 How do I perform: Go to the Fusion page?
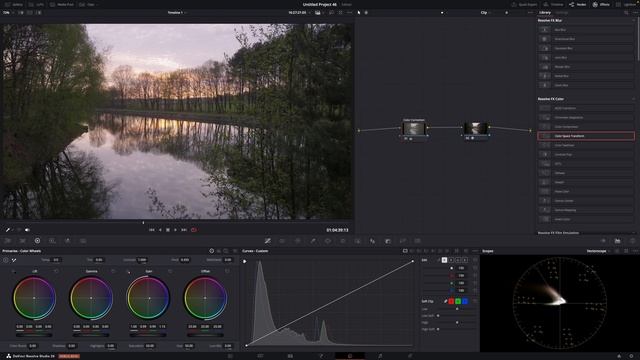pyautogui.click(x=320, y=356)
